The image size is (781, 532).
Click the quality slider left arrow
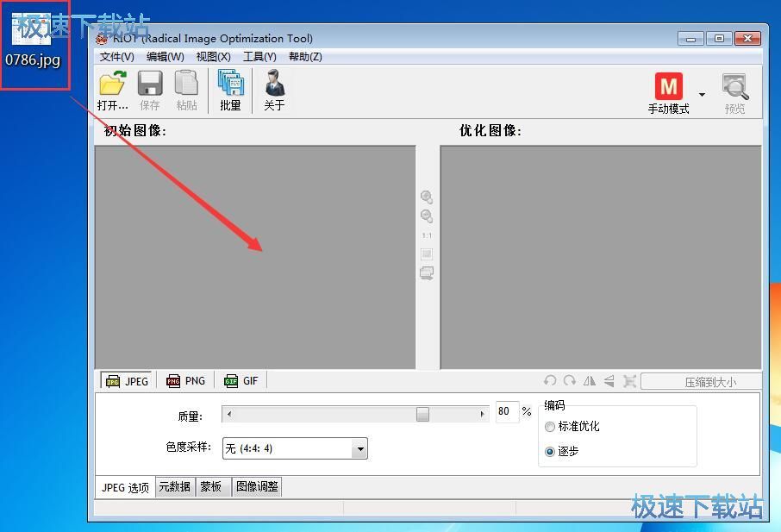(x=228, y=415)
